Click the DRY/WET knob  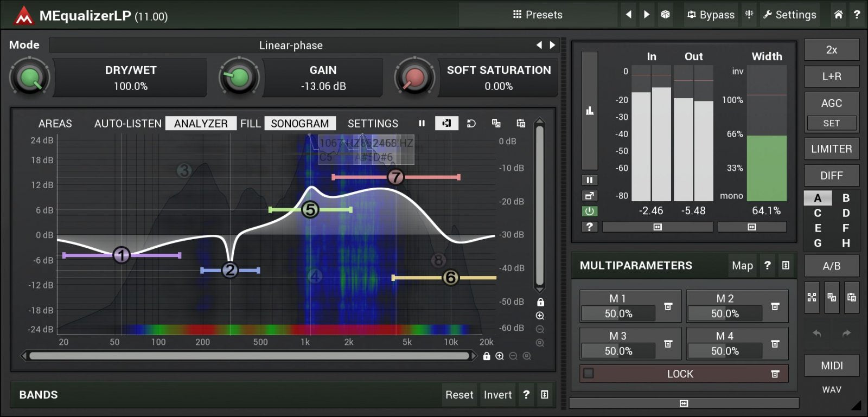tap(30, 78)
